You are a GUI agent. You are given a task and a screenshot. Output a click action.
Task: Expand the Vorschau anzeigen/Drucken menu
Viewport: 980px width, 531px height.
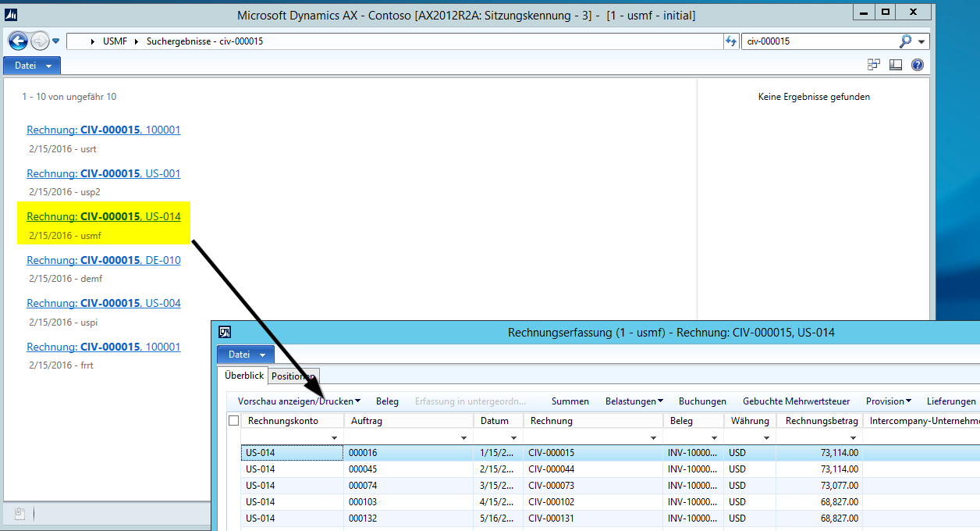tap(299, 401)
